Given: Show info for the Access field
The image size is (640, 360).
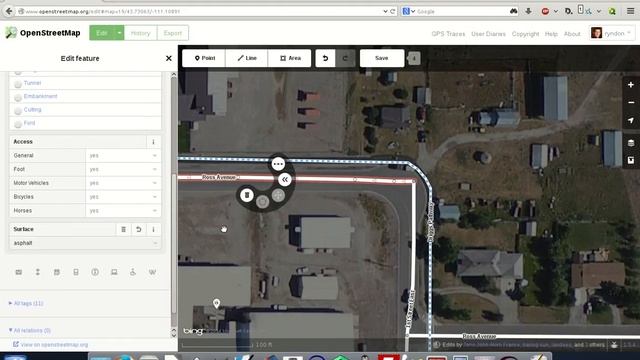Looking at the screenshot, I should [x=153, y=142].
